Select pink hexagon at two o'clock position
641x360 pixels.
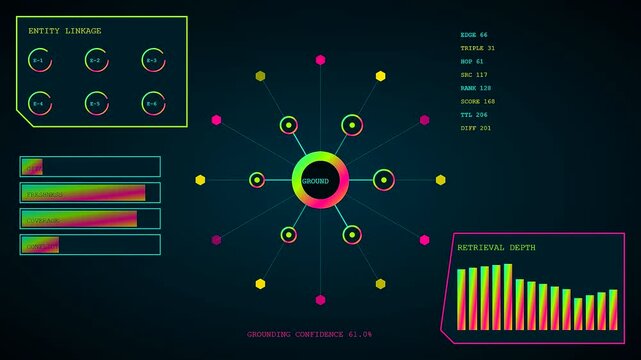tap(424, 120)
